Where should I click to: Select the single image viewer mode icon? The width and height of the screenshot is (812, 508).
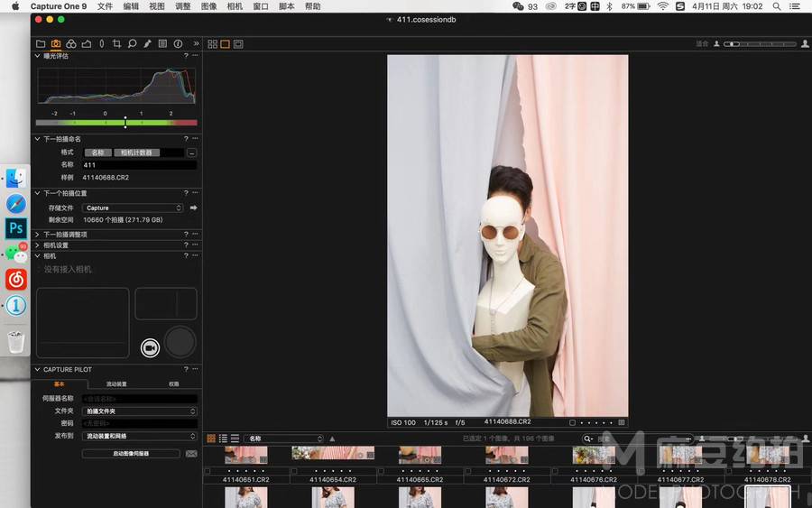[226, 44]
